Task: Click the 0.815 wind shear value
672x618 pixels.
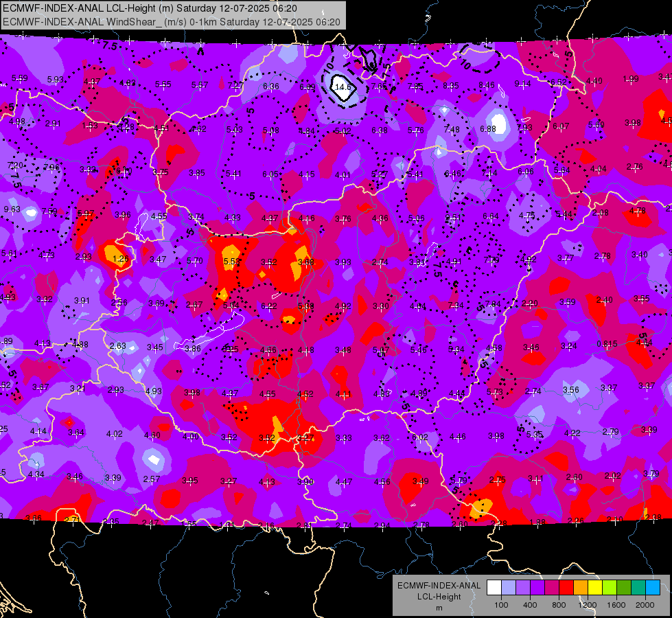Action: [x=607, y=344]
